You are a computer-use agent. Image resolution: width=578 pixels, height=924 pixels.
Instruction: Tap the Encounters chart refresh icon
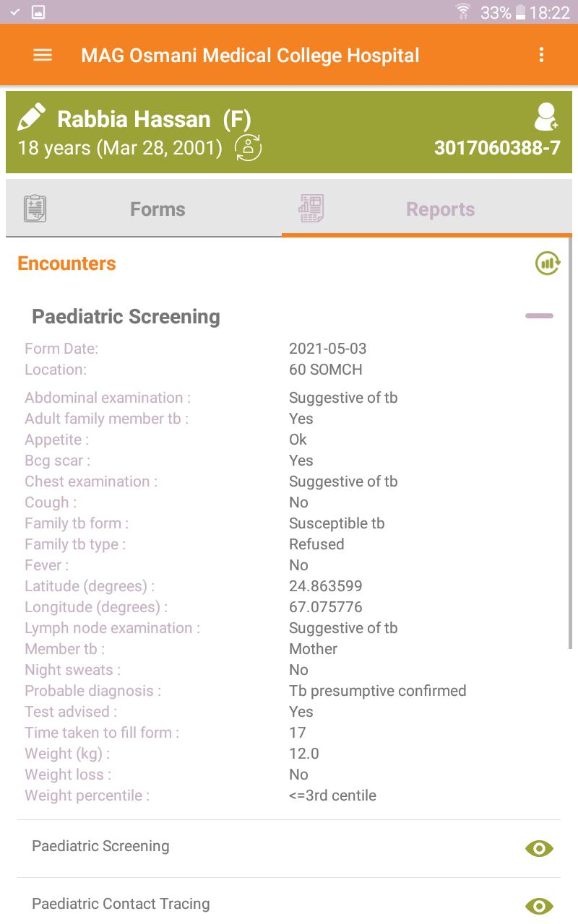(x=548, y=263)
